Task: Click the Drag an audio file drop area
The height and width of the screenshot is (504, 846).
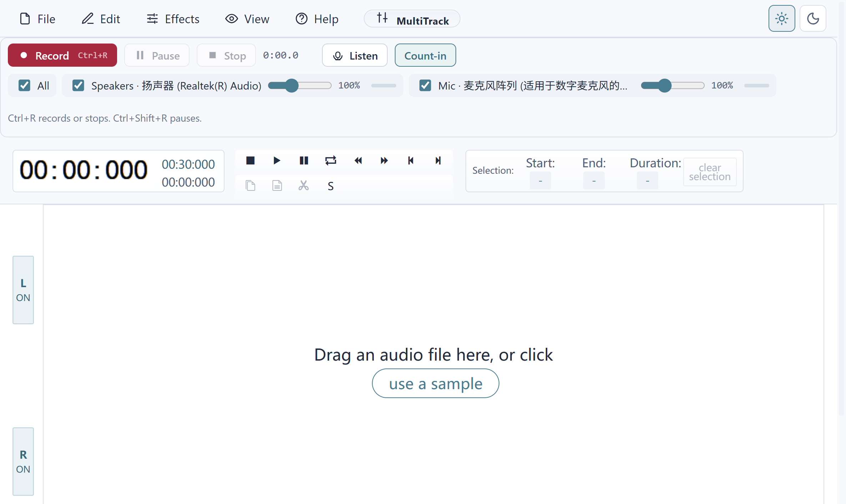Action: (x=433, y=354)
